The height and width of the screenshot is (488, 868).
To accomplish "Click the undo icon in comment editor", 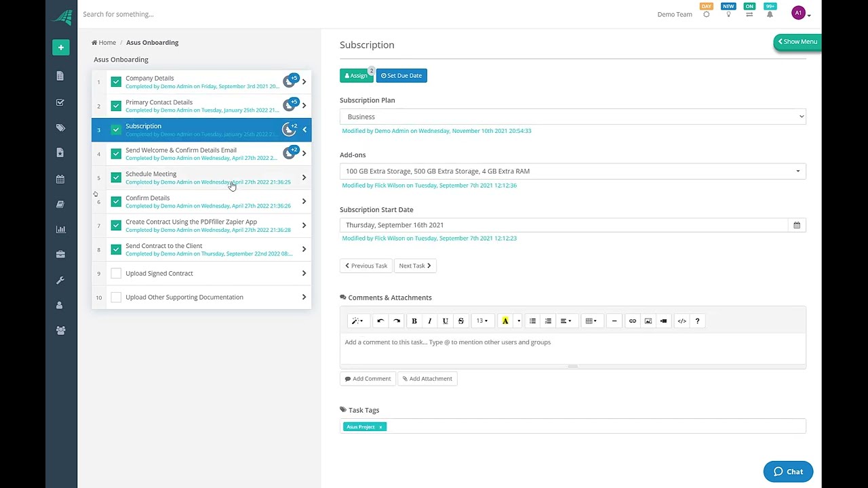I will pos(380,321).
